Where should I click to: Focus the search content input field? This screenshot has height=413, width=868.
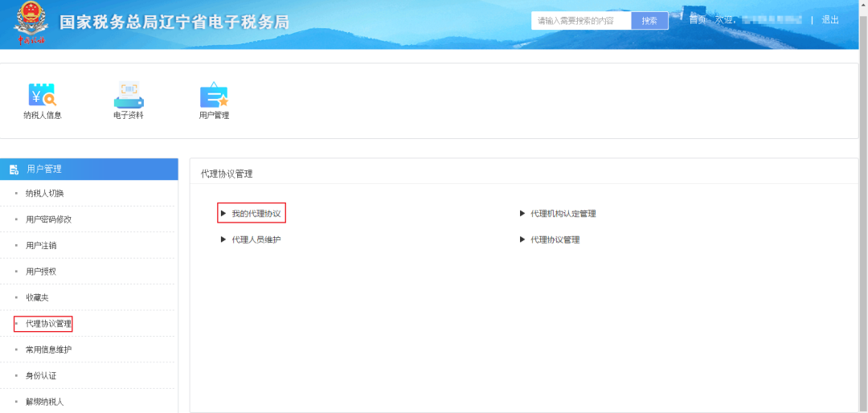tap(581, 20)
